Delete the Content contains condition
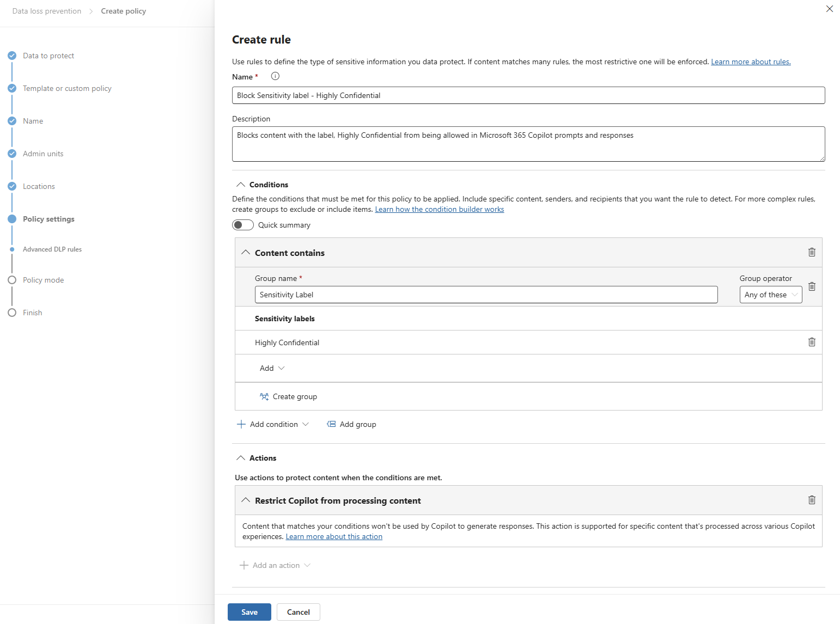Image resolution: width=840 pixels, height=624 pixels. [812, 252]
